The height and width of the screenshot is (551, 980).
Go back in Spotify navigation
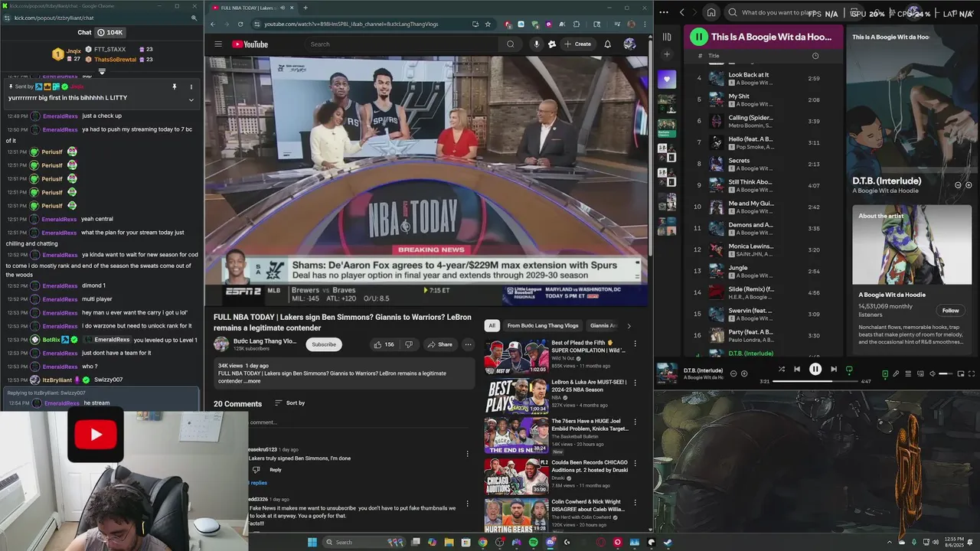[682, 12]
